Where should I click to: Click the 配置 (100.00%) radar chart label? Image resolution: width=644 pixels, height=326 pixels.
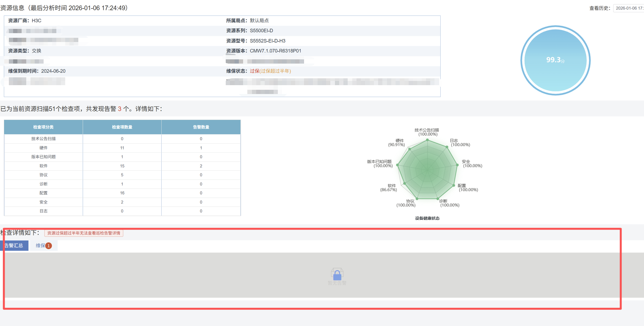(467, 188)
